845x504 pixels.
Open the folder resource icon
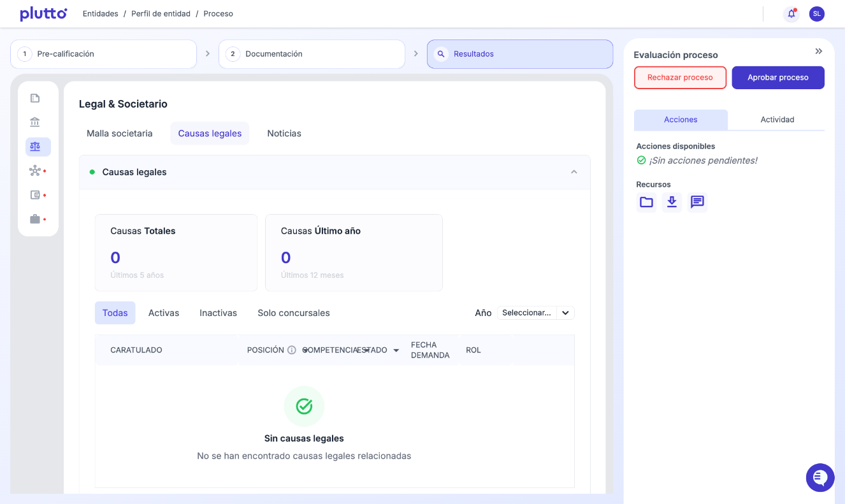pyautogui.click(x=646, y=203)
